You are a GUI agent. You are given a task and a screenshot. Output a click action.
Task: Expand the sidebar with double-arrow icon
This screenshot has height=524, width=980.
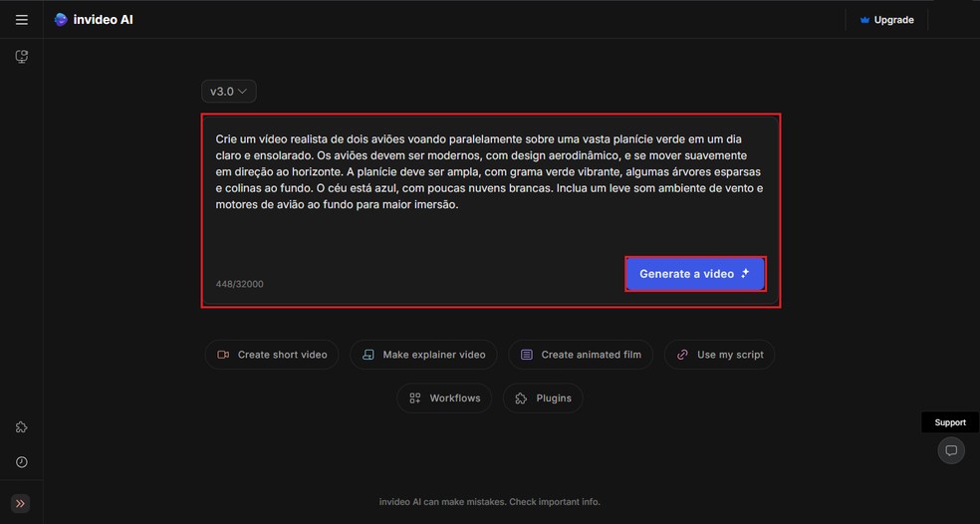pos(20,503)
